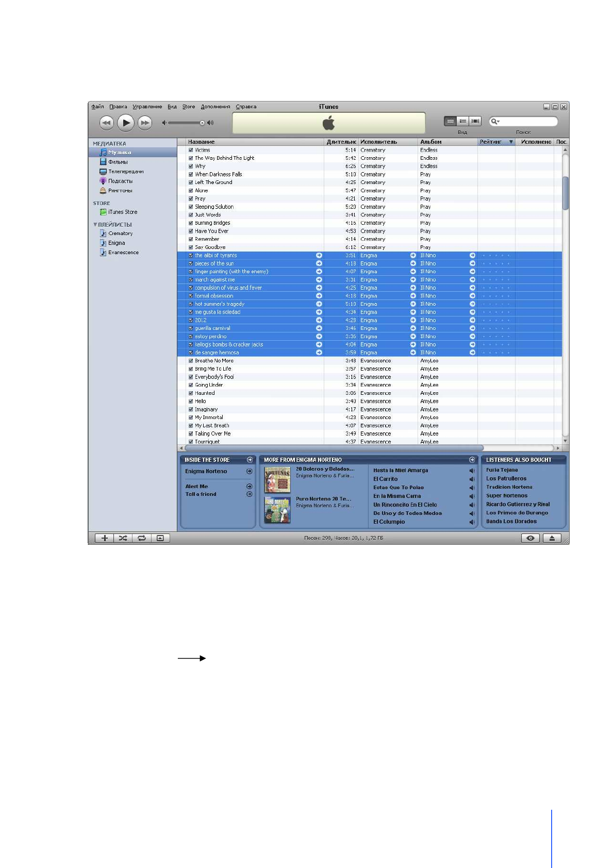Open the Правка menu
The image size is (614, 868).
pyautogui.click(x=118, y=107)
